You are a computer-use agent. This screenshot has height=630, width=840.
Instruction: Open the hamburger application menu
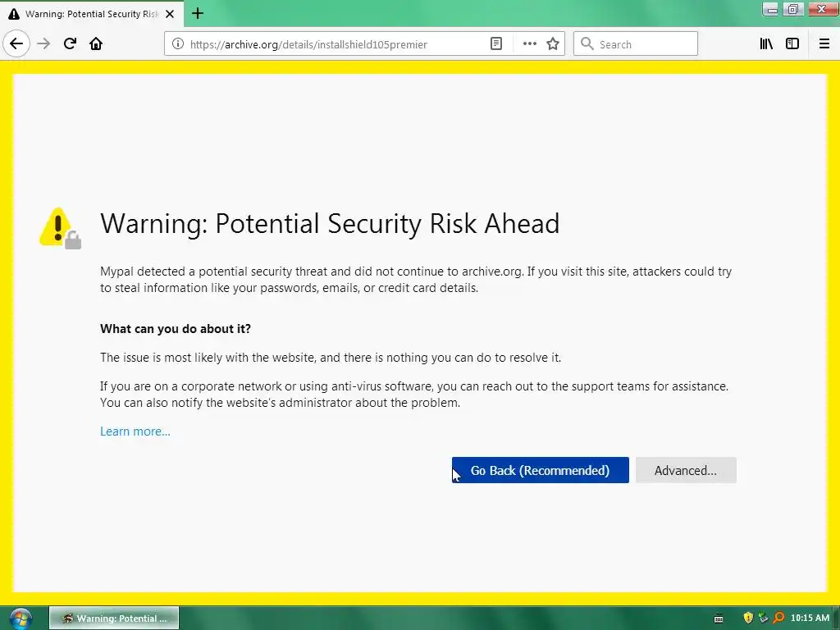click(x=824, y=44)
